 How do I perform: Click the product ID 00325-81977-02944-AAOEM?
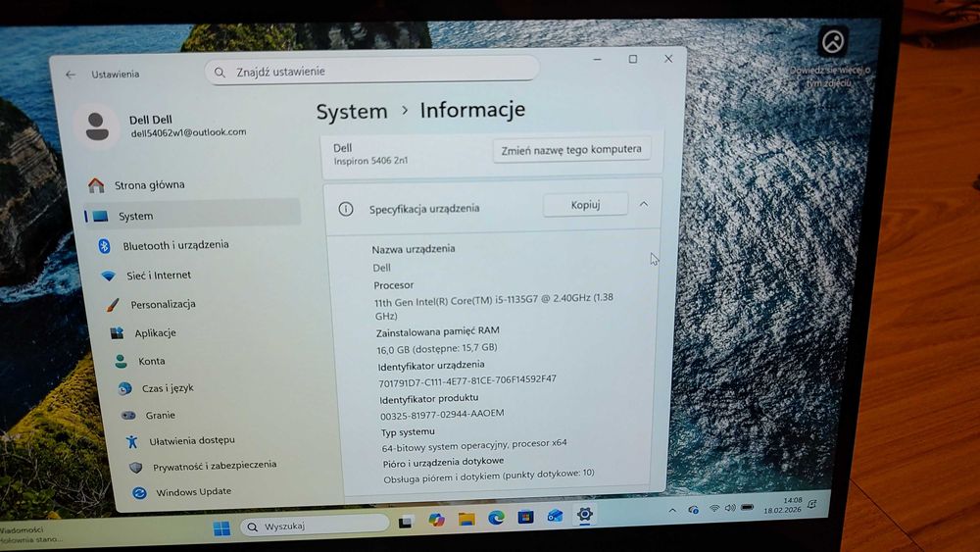(x=442, y=415)
